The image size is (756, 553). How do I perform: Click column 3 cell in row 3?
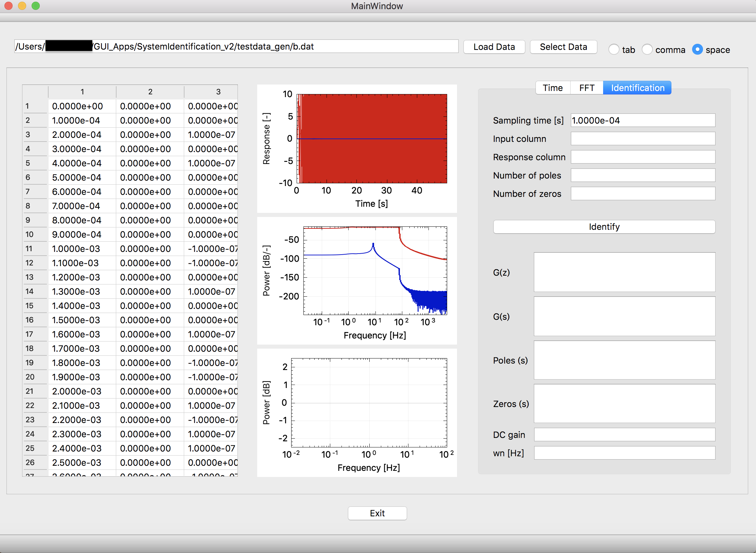click(211, 135)
